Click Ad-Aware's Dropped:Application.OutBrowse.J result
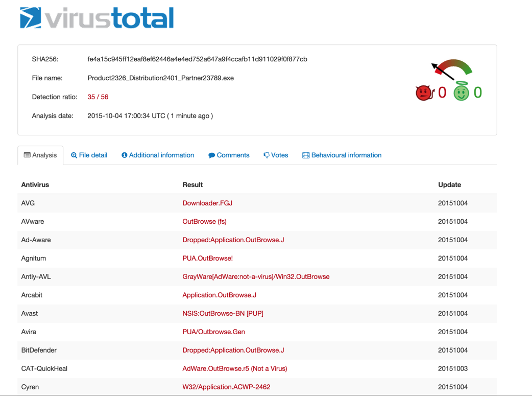This screenshot has width=532, height=396. coord(233,240)
